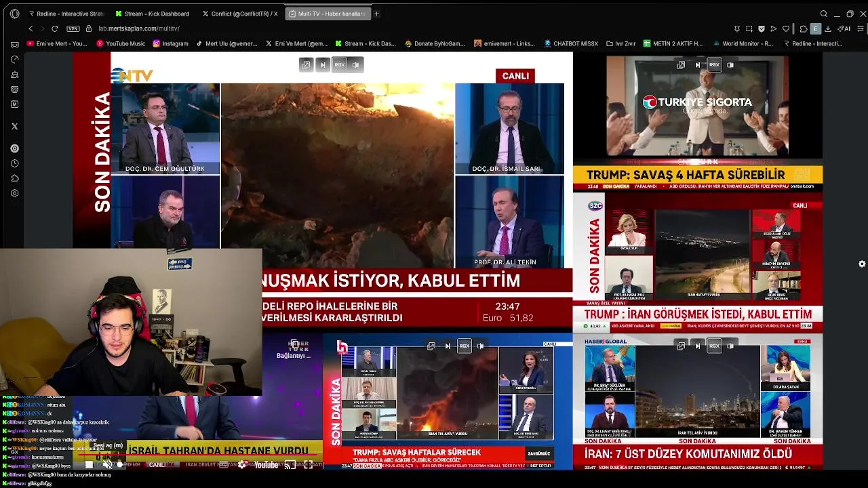Click the CANLI badge on NTV
Image resolution: width=868 pixels, height=488 pixels.
(515, 76)
